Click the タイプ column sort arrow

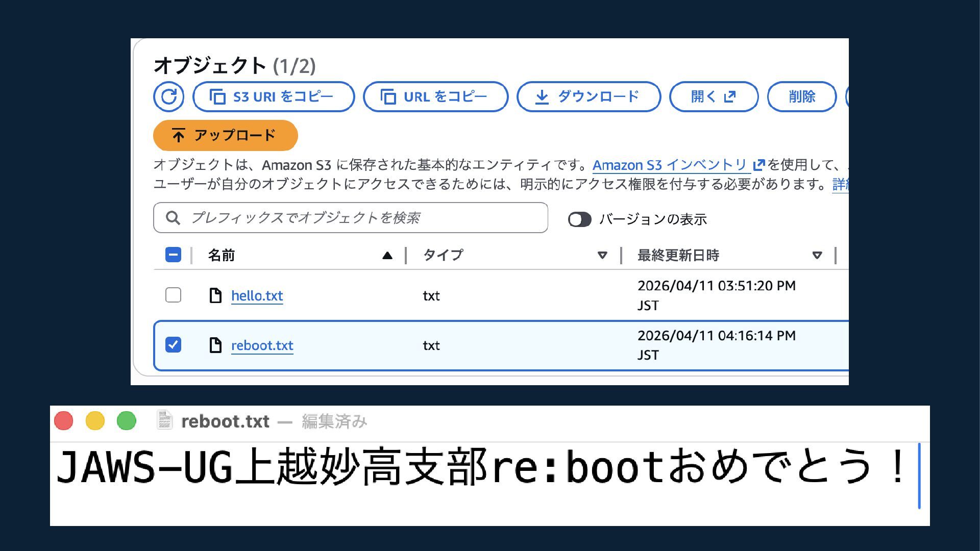coord(602,255)
